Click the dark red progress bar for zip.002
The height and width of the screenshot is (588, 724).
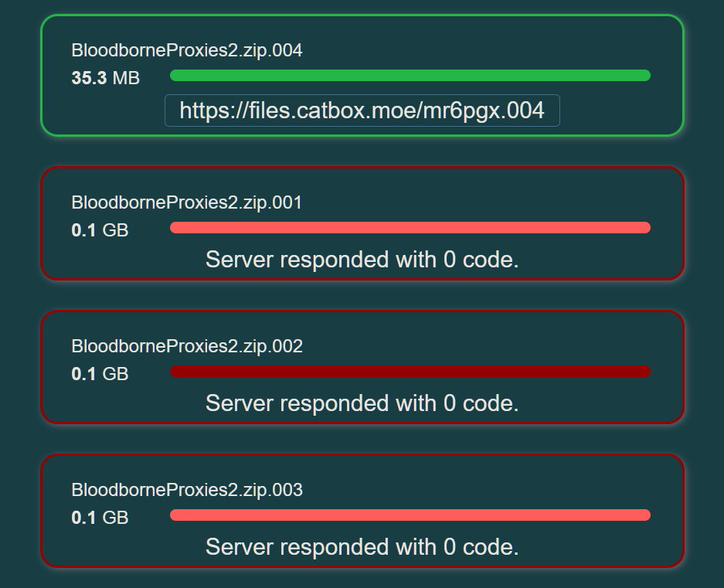click(410, 372)
